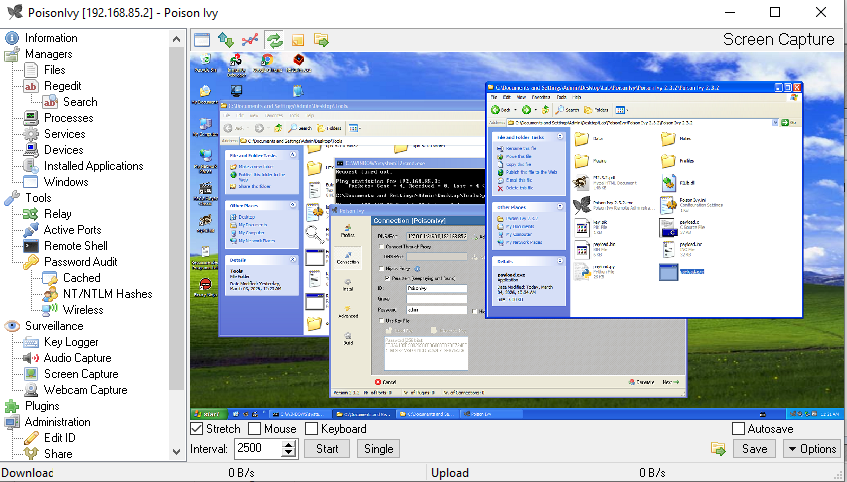This screenshot has height=482, width=847.
Task: Open the Regedit icon in the tree
Action: (30, 86)
